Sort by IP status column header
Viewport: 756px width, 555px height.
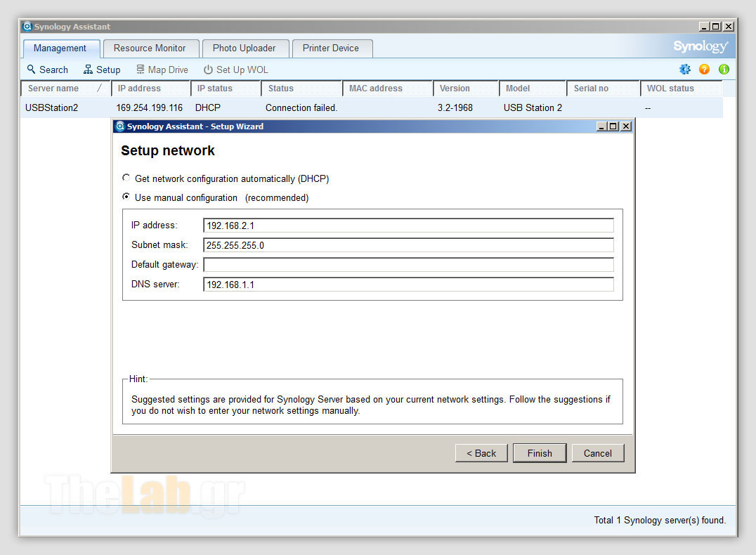(x=226, y=89)
